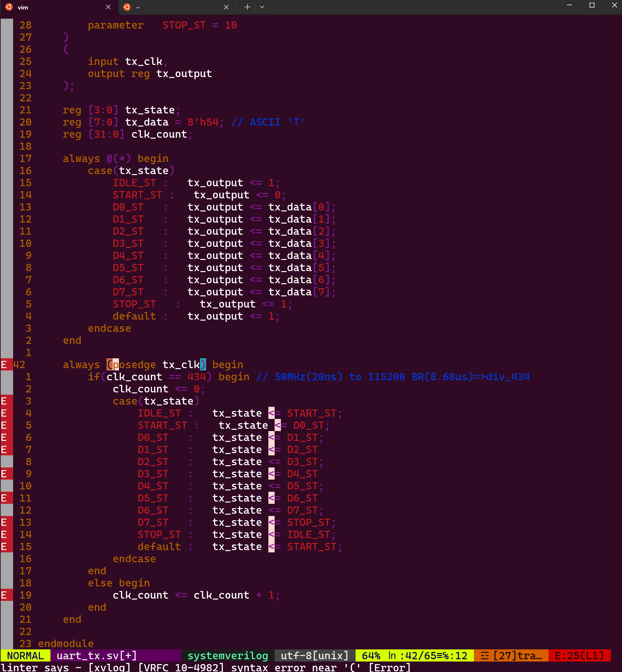The width and height of the screenshot is (622, 672).
Task: Minimize the terminal window
Action: click(x=569, y=5)
